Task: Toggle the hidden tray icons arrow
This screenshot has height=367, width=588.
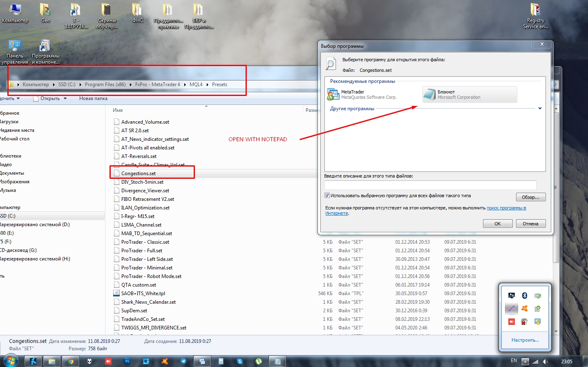Action: (525, 362)
